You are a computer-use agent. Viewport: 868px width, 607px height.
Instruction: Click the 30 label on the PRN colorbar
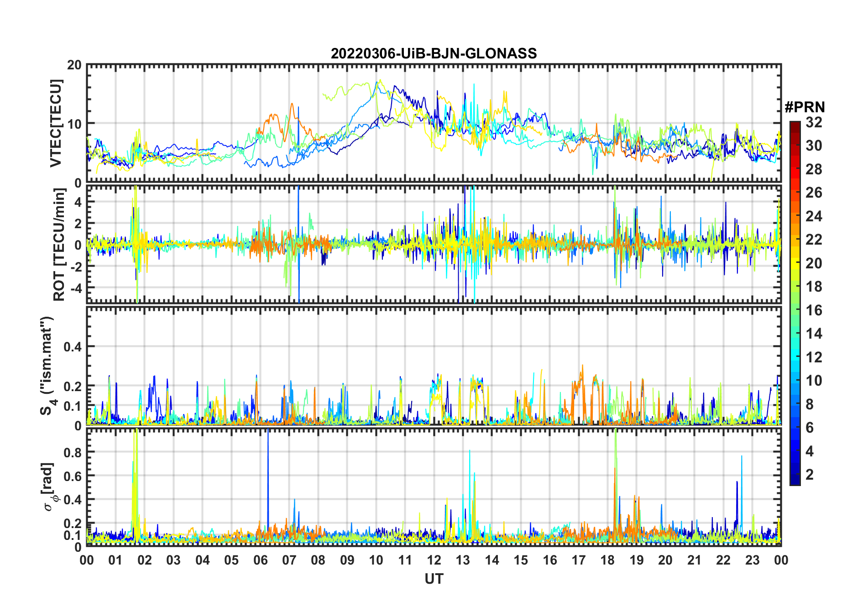tap(814, 146)
